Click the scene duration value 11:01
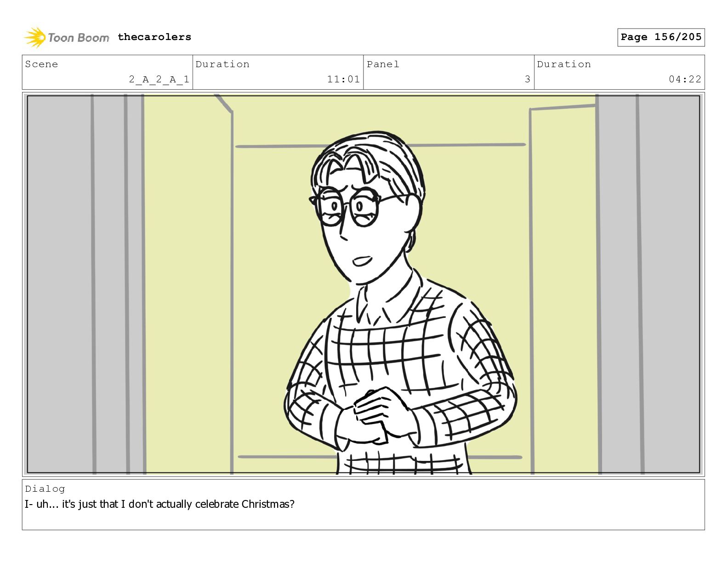Image resolution: width=728 pixels, height=563 pixels. tap(343, 79)
